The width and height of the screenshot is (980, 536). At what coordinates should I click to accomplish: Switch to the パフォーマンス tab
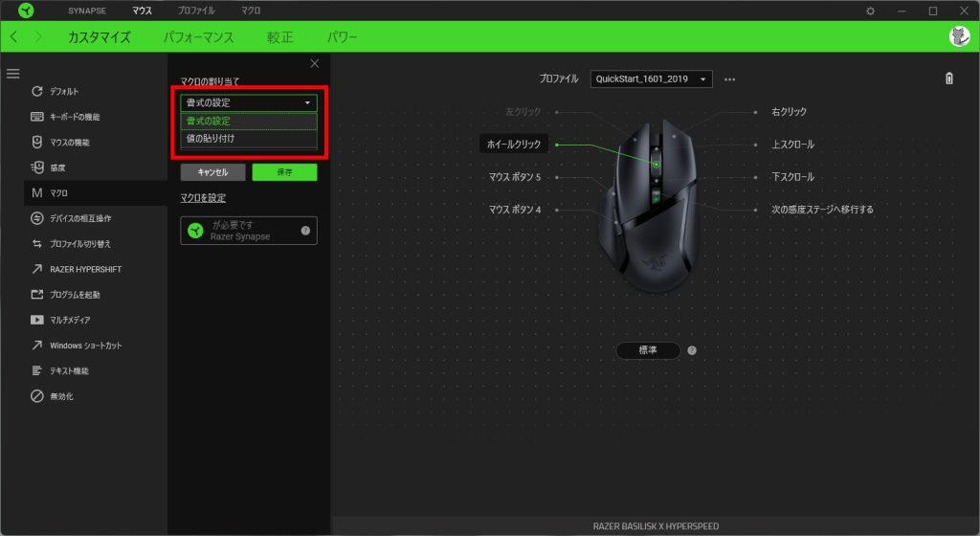[199, 37]
